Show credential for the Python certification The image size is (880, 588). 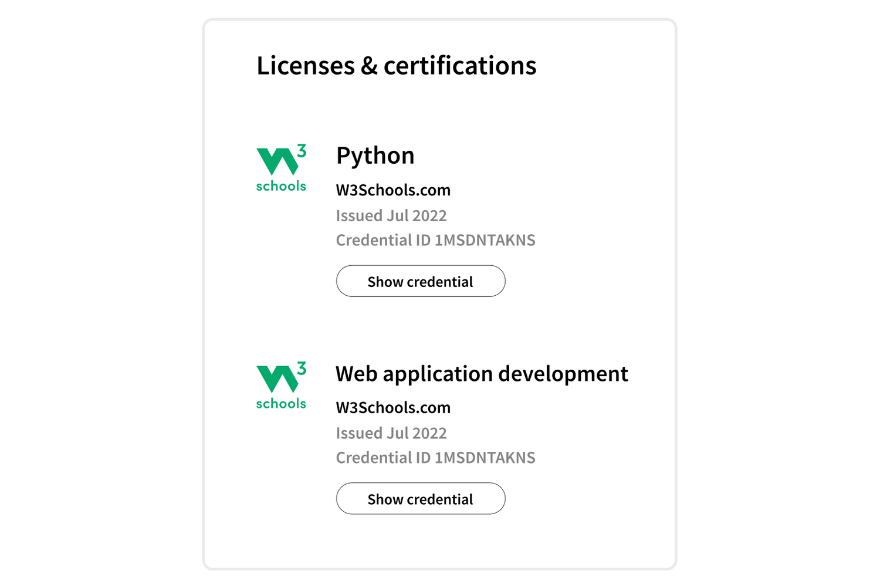click(420, 281)
